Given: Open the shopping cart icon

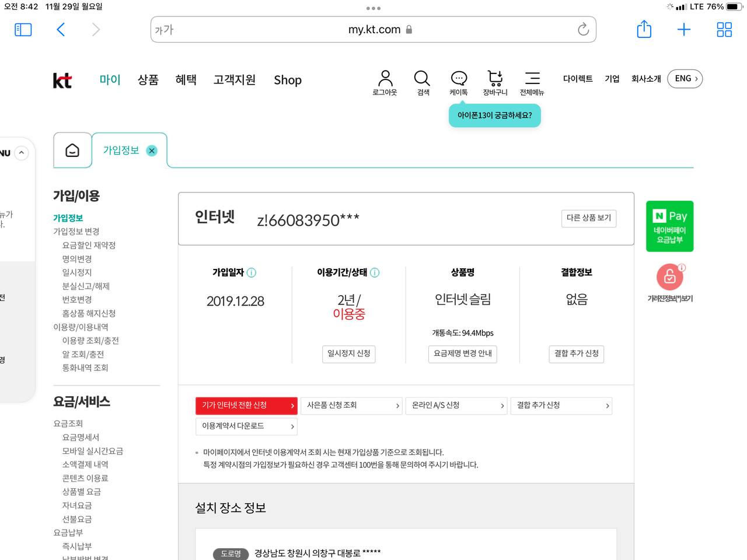Looking at the screenshot, I should point(495,78).
